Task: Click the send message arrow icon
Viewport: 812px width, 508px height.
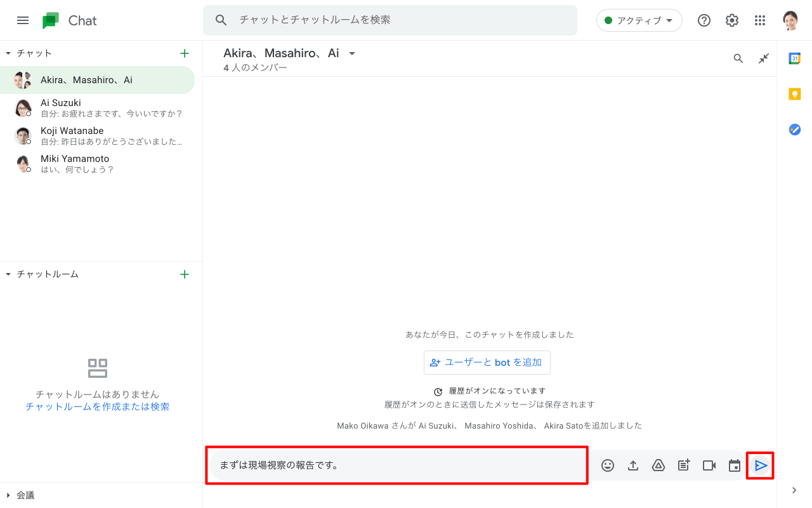Action: 761,465
